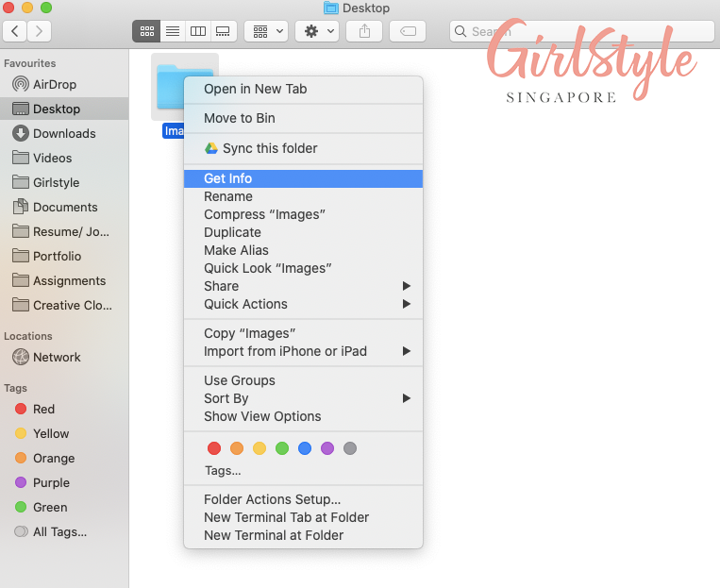Choose Open in New Tab
Image resolution: width=720 pixels, height=588 pixels.
click(x=303, y=89)
